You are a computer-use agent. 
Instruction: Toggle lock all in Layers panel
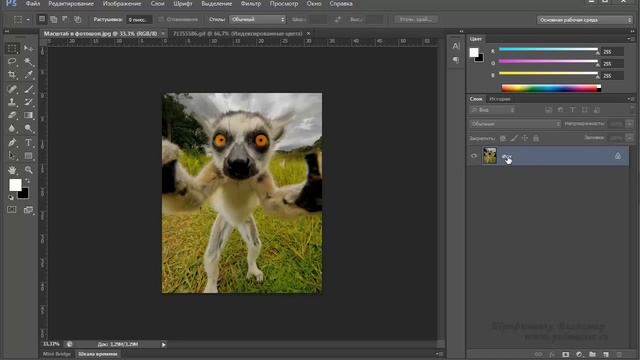(536, 138)
